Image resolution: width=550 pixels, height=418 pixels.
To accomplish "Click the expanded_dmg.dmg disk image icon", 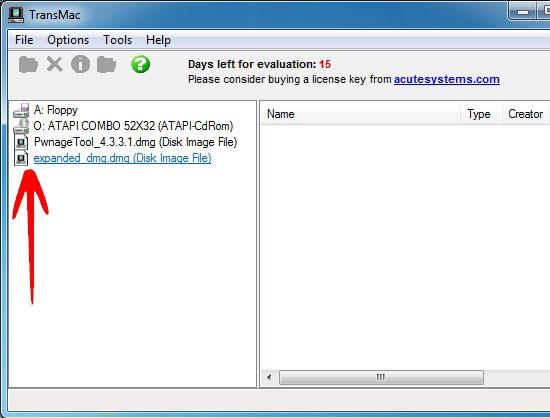I will 21,158.
